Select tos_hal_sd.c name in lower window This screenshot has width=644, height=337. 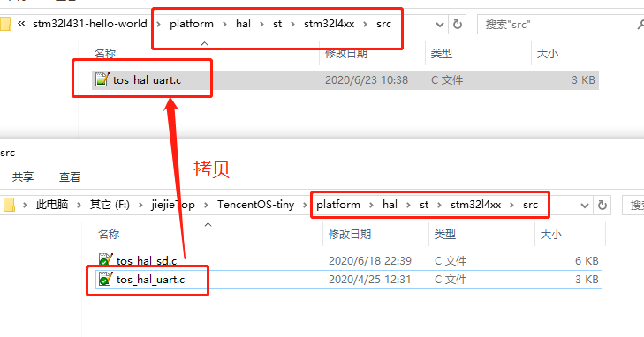[147, 261]
